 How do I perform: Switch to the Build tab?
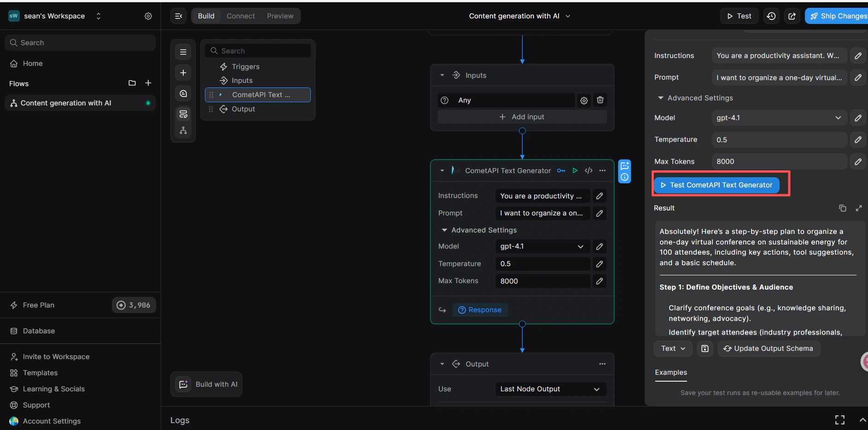point(206,16)
